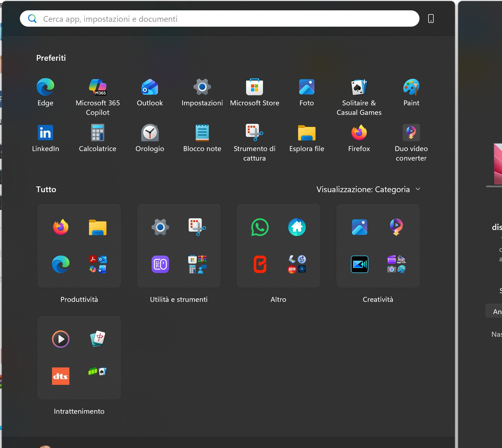The height and width of the screenshot is (448, 502).
Task: Open the snipping tool in Utilità e strumenti
Action: tap(197, 227)
